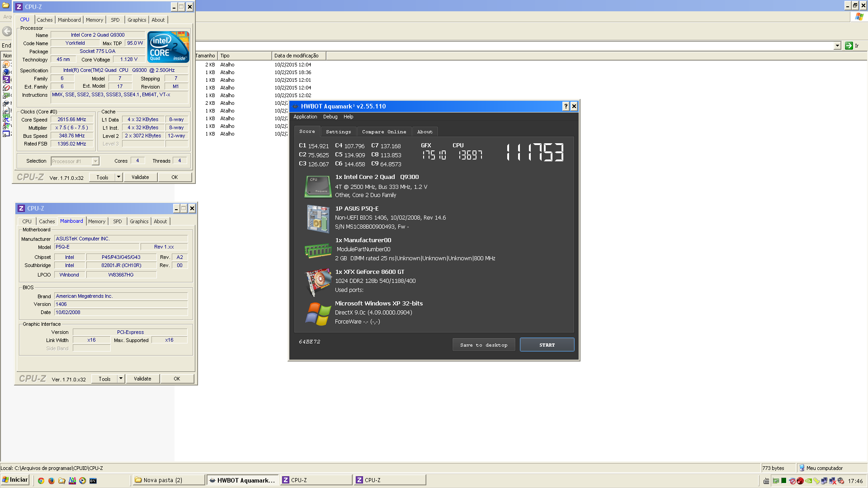Click the START button in Aquamark
The height and width of the screenshot is (488, 868).
pyautogui.click(x=547, y=345)
